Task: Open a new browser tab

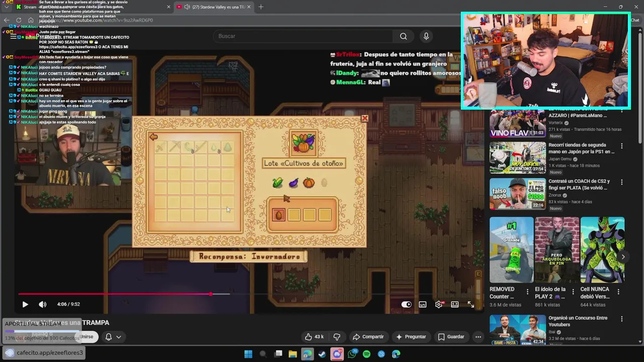Action: [261, 7]
